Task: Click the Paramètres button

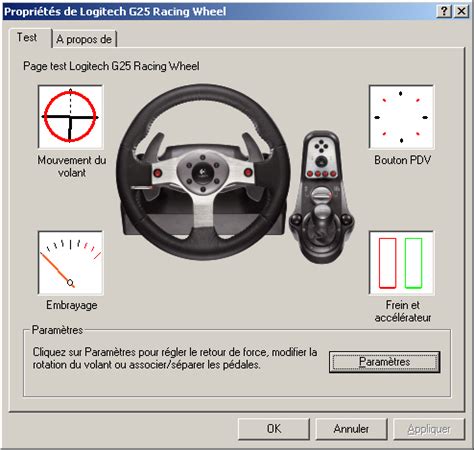Action: pyautogui.click(x=384, y=362)
